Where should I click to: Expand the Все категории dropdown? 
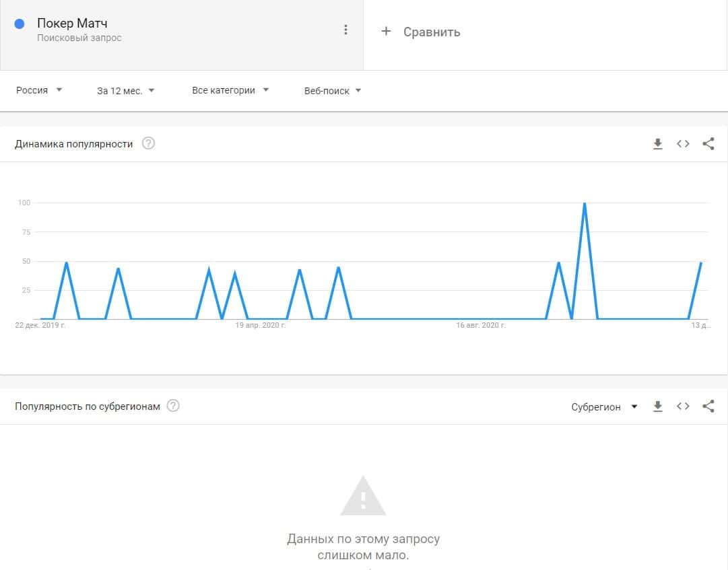pyautogui.click(x=230, y=90)
